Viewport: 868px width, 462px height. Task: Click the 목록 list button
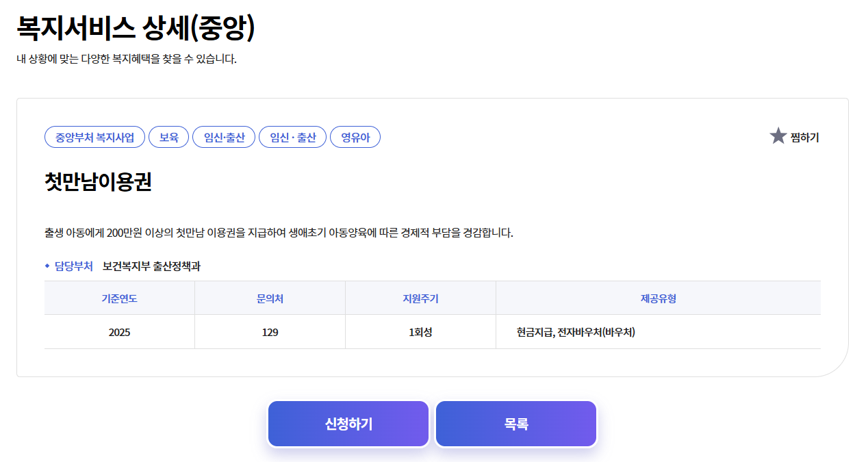516,424
